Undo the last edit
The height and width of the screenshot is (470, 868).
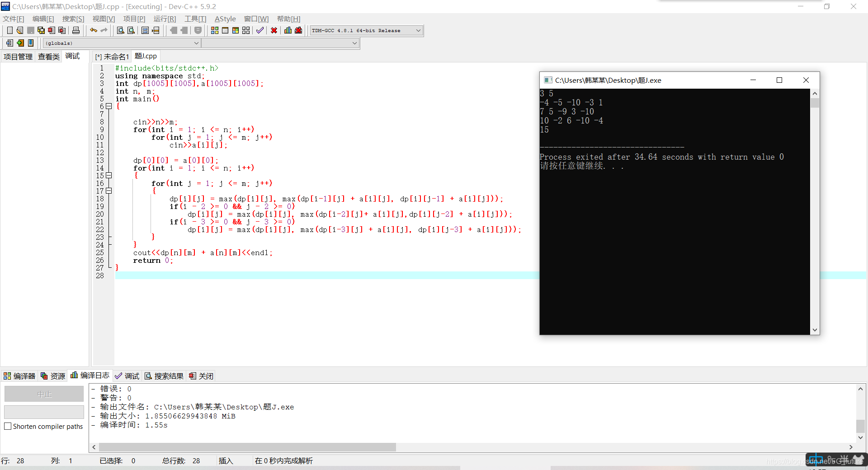tap(94, 30)
